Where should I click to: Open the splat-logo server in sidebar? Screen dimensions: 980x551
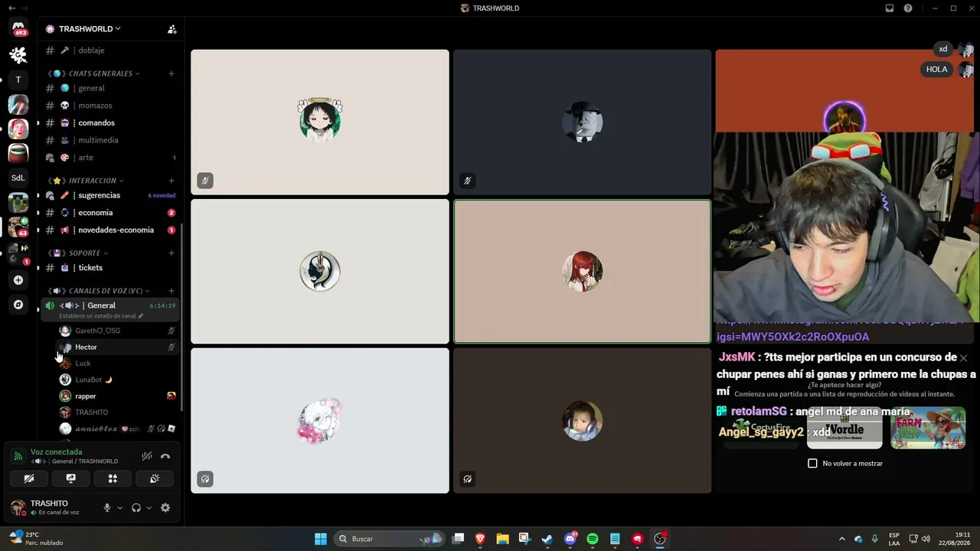coord(18,54)
